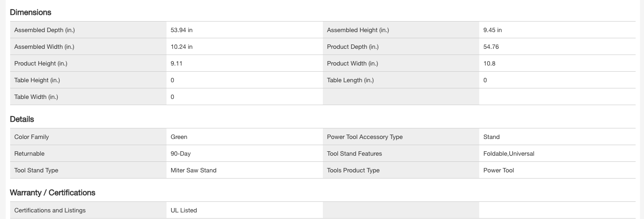Click the Product Depth value 54.76
Image resolution: width=644 pixels, height=219 pixels.
click(491, 47)
